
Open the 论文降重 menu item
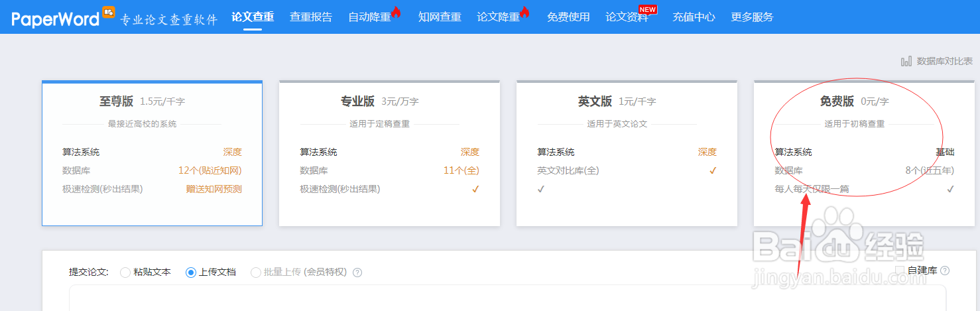498,17
